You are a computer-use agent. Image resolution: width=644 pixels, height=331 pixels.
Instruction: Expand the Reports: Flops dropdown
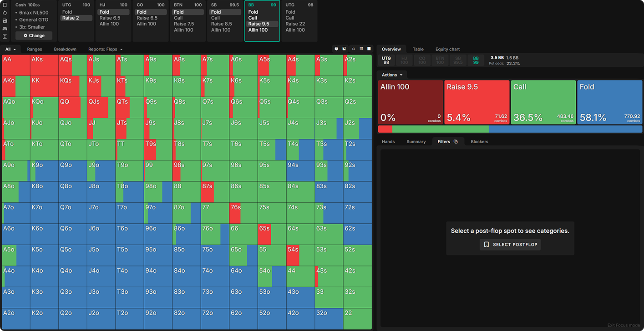coord(105,49)
